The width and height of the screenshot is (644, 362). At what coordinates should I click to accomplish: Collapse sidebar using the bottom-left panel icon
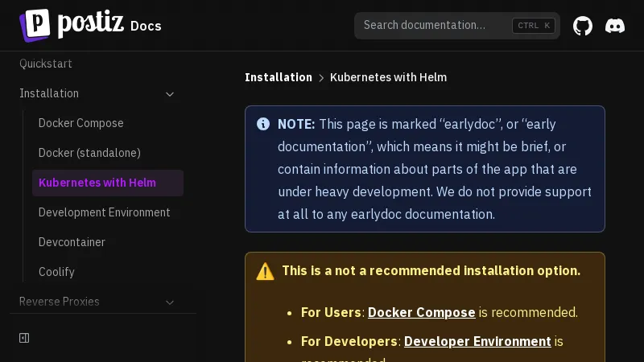pos(24,338)
